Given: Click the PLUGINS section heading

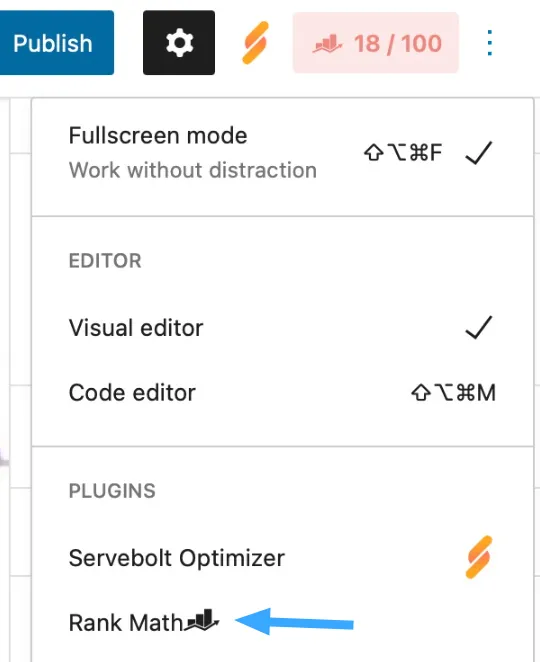Looking at the screenshot, I should point(112,491).
